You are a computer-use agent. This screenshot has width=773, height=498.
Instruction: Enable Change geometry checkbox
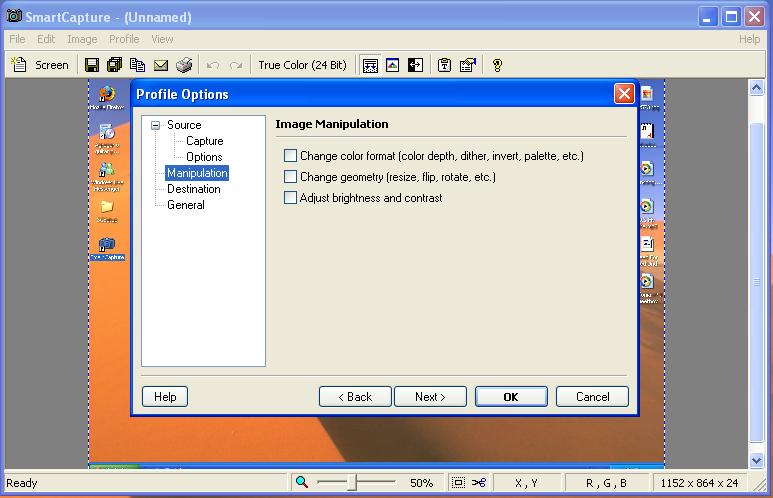click(290, 177)
